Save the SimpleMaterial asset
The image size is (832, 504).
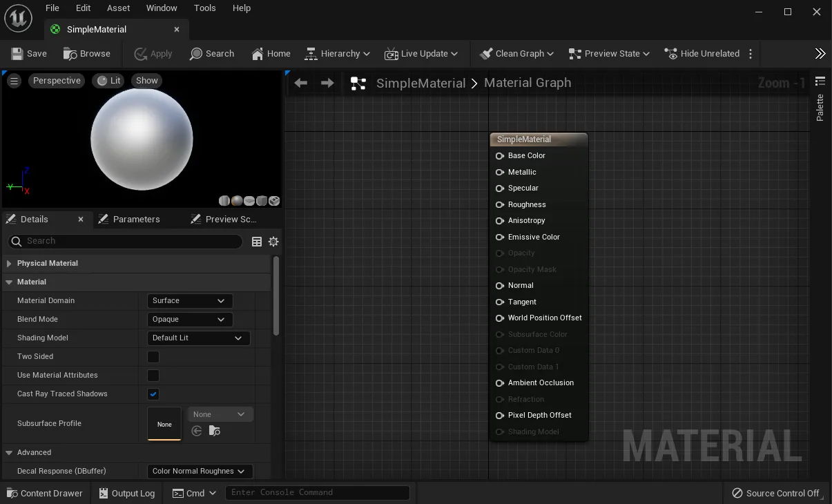[x=29, y=53]
